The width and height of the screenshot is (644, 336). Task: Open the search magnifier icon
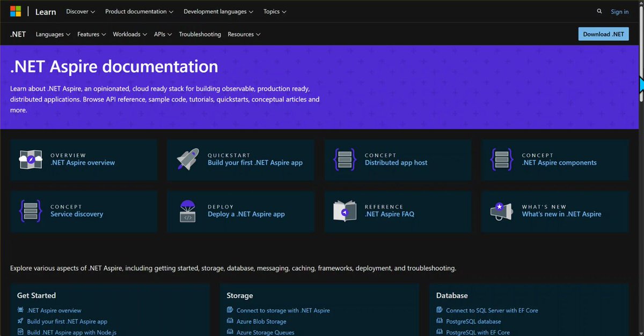599,11
